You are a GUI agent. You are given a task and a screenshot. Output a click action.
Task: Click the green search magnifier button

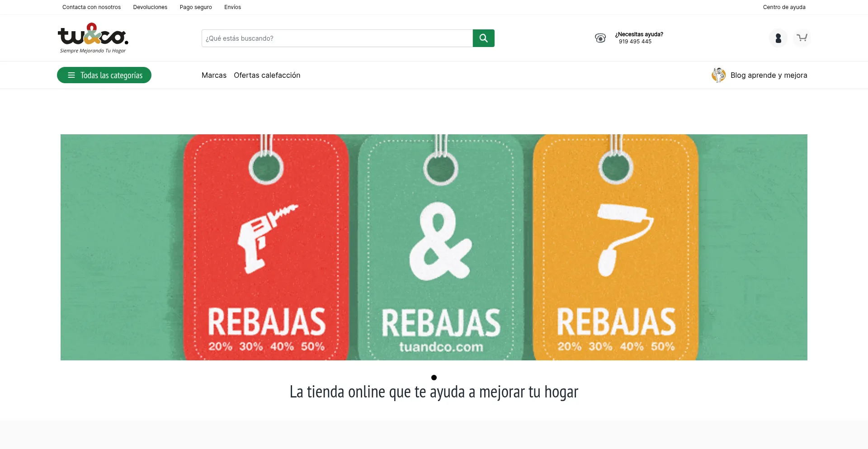(483, 38)
